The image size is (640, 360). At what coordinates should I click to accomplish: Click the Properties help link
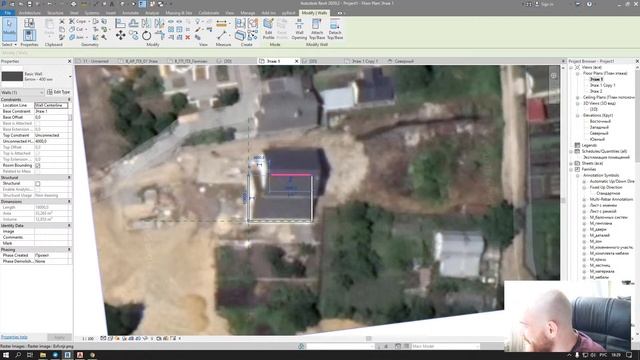14,337
